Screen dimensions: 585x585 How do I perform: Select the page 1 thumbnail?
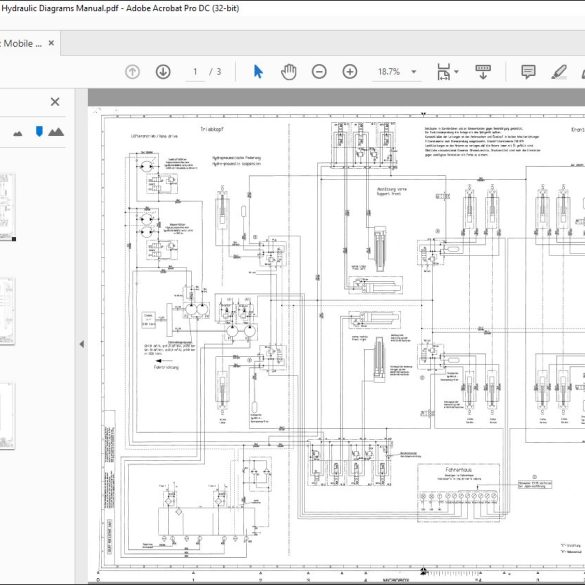[7, 207]
